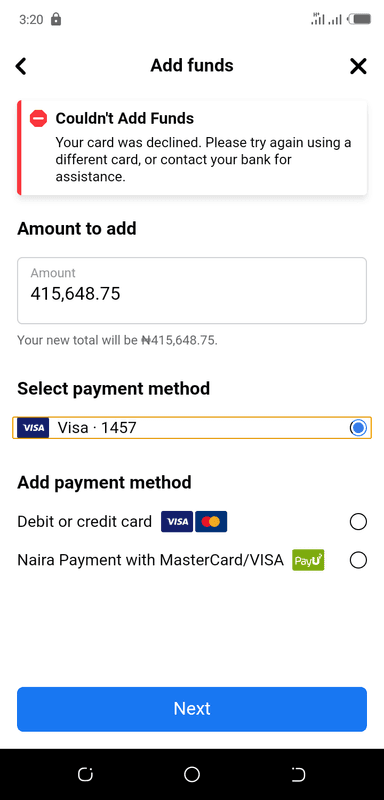Click the MasterCard logo icon
Image resolution: width=384 pixels, height=800 pixels.
tap(211, 521)
